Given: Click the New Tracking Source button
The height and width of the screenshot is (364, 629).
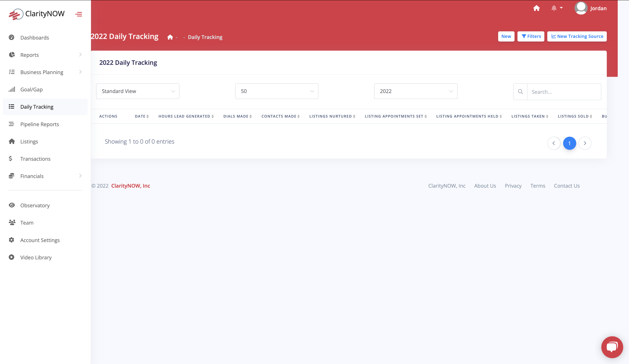Looking at the screenshot, I should tap(577, 36).
